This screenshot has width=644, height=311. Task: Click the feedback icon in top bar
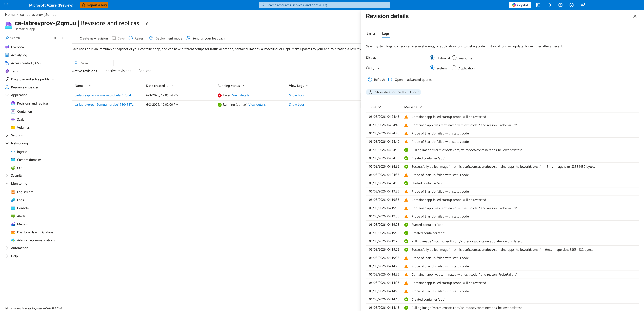click(x=582, y=5)
